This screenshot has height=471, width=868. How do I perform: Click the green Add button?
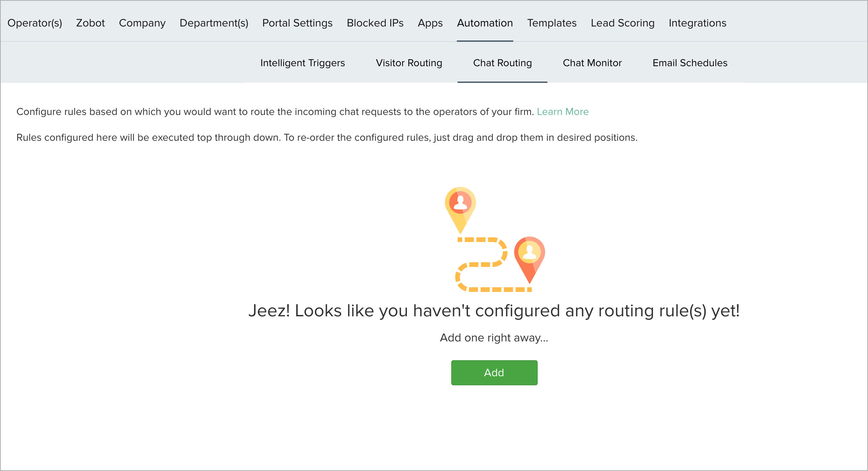(494, 373)
